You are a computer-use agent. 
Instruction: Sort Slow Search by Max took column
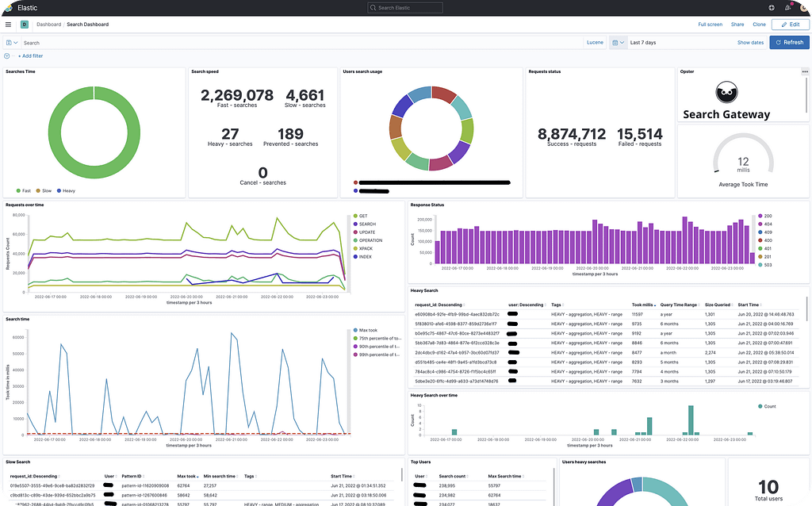188,476
